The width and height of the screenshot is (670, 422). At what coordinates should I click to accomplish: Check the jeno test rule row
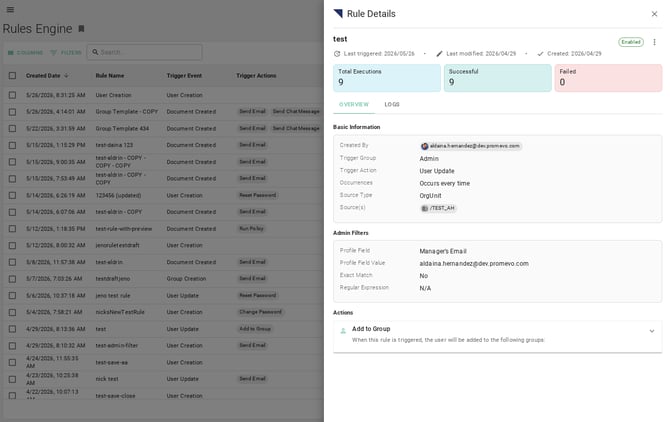tap(12, 296)
